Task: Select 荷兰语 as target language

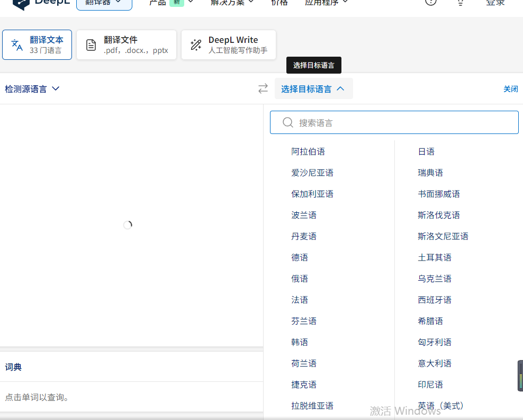Action: click(x=303, y=363)
